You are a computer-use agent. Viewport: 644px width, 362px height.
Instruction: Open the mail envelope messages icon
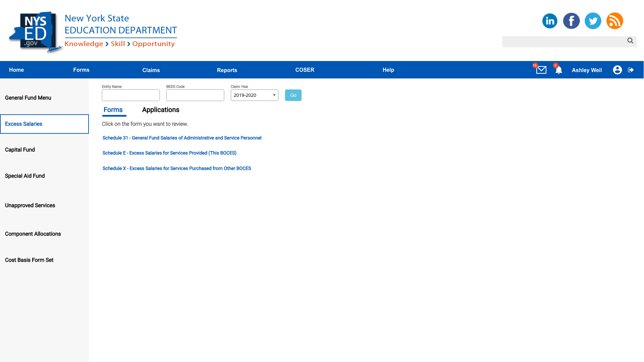[541, 70]
